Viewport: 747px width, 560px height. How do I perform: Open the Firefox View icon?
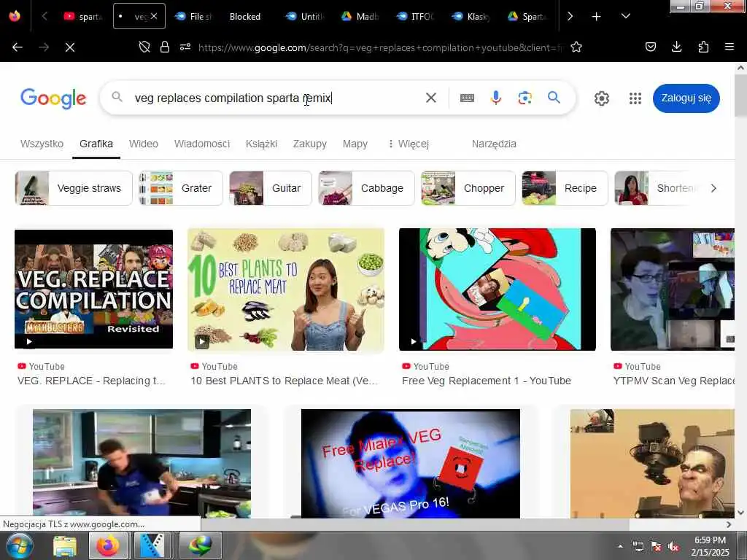(x=15, y=16)
